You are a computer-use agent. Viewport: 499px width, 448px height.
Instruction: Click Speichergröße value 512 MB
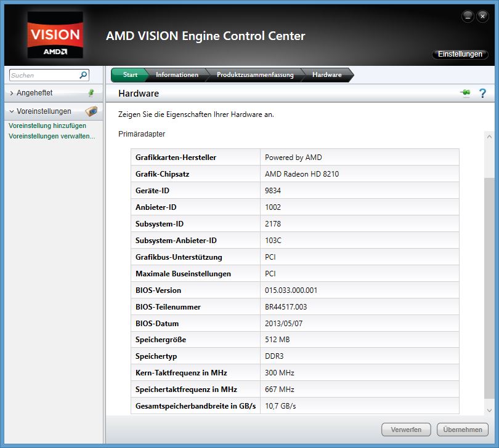[277, 340]
